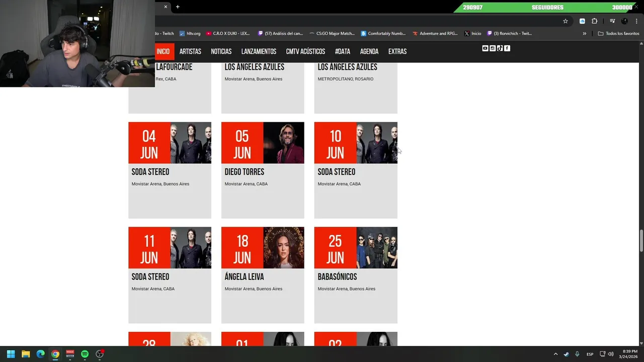Open the AGENDA menu item
Viewport: 644px width, 362px height.
[369, 51]
